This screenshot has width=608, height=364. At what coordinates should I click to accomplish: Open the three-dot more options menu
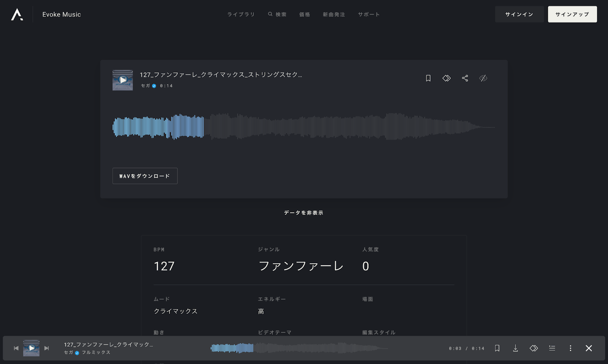570,348
